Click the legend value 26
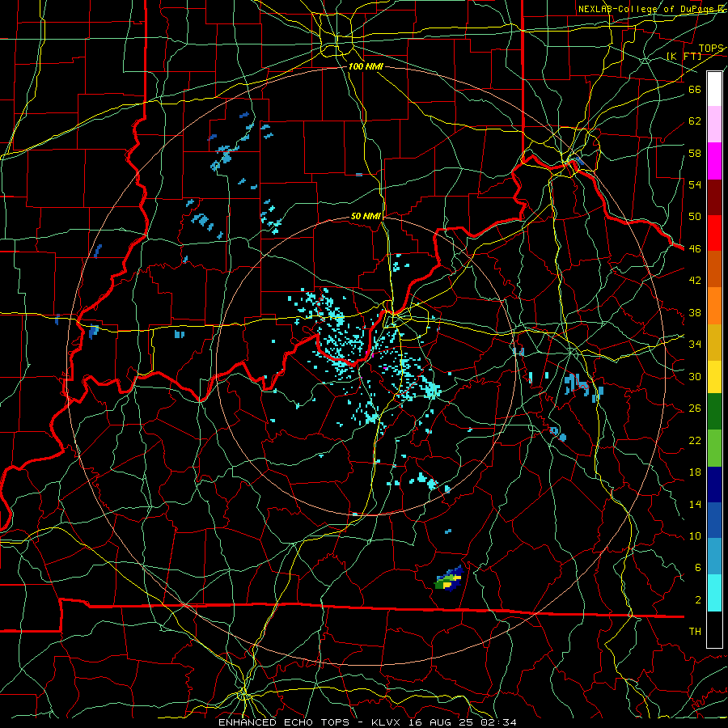The height and width of the screenshot is (728, 728). pos(695,408)
